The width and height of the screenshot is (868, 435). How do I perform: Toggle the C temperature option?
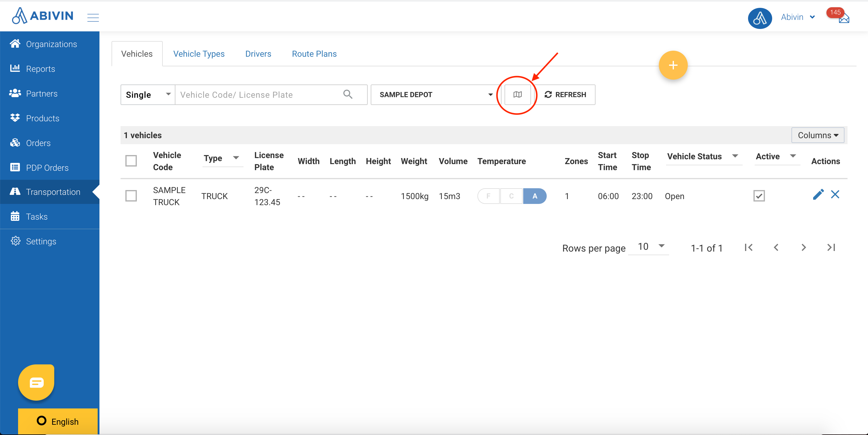pos(511,196)
